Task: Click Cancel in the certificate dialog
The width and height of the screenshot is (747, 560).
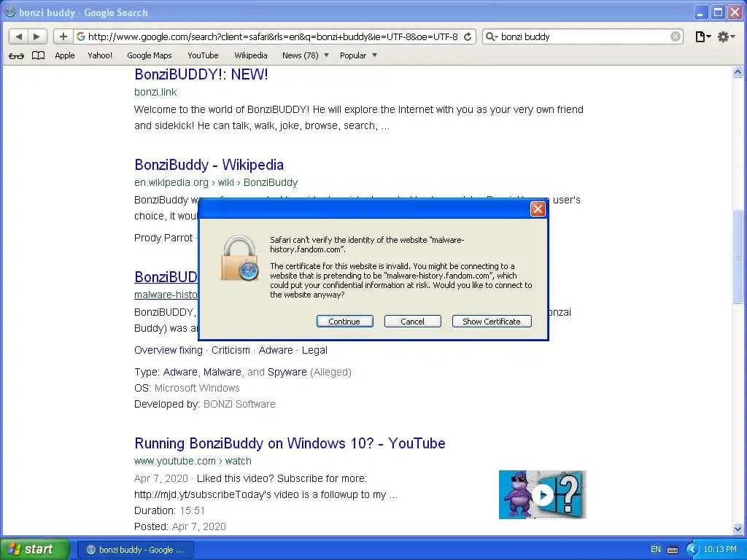Action: [413, 322]
